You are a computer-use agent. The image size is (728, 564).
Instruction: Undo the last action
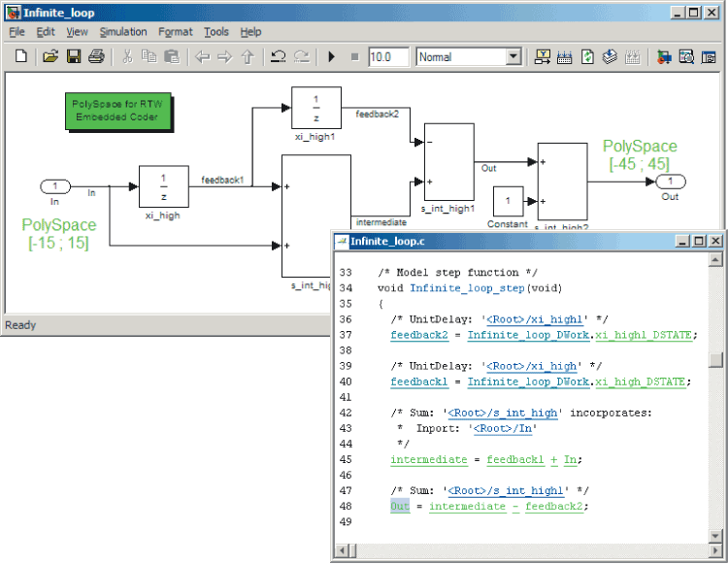(279, 57)
